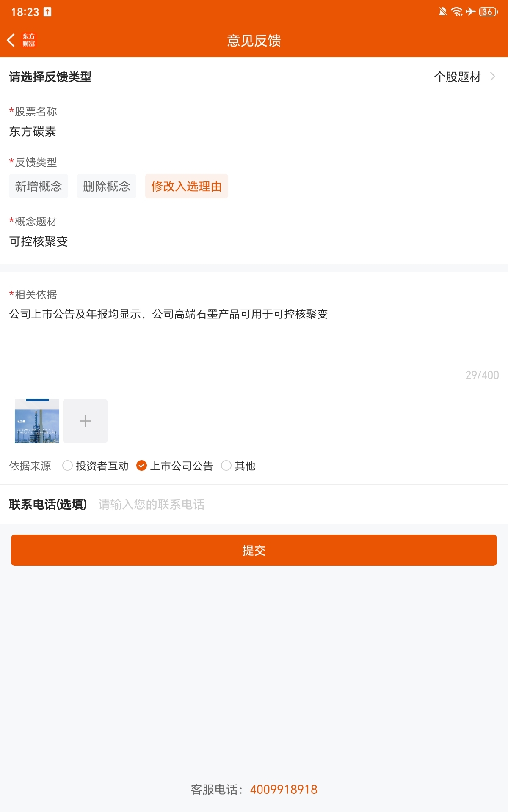Choose the 新增概念 option

click(x=39, y=186)
